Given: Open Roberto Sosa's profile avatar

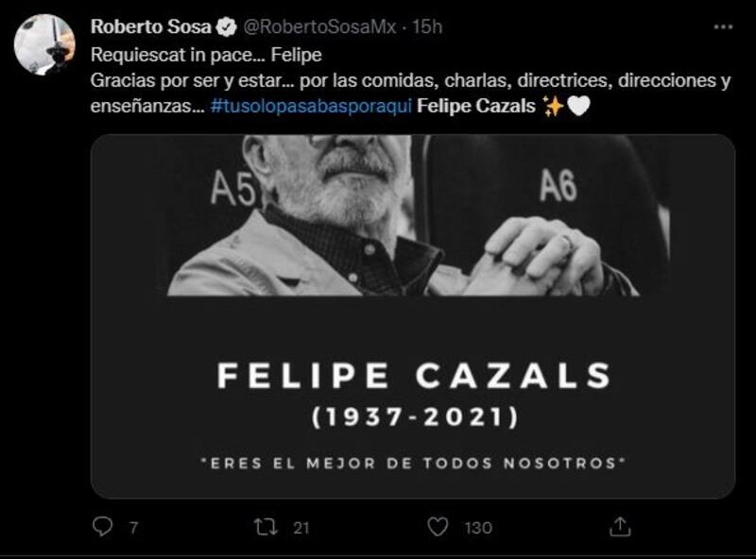Looking at the screenshot, I should tap(46, 44).
